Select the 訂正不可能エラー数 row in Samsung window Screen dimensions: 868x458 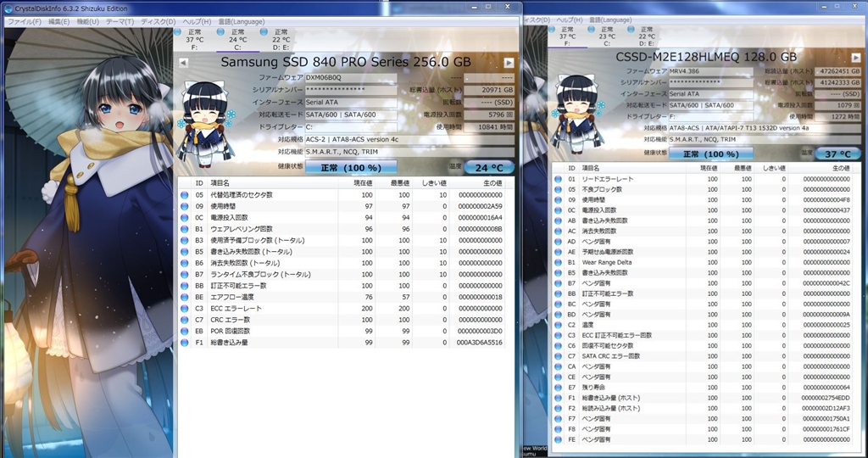pyautogui.click(x=343, y=286)
